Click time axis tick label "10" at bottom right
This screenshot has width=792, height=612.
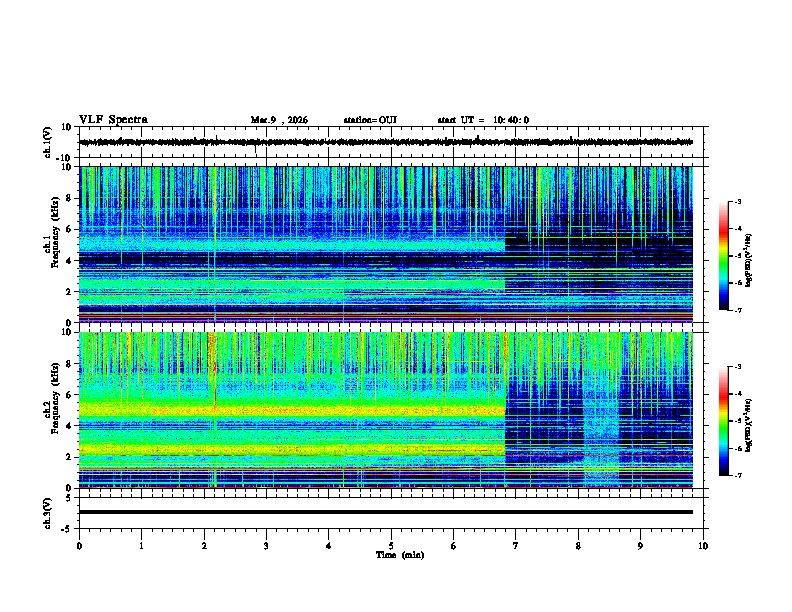pyautogui.click(x=703, y=546)
